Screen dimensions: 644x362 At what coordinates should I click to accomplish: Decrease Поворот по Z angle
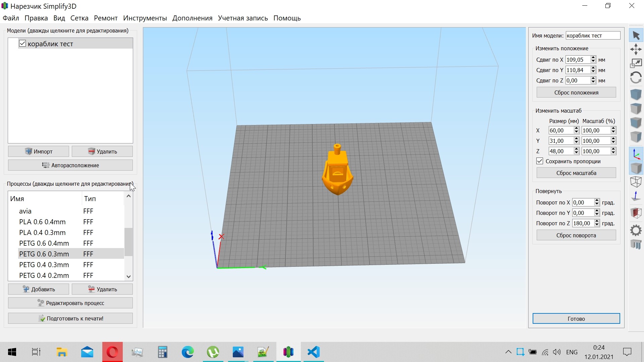pyautogui.click(x=597, y=225)
